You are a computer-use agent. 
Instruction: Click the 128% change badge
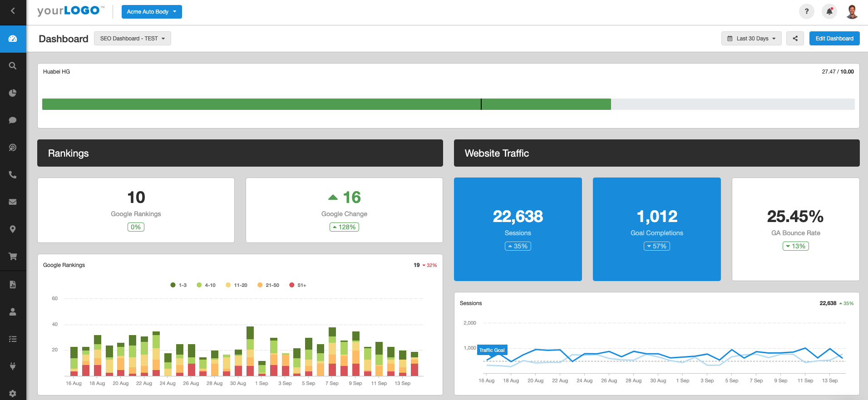(x=344, y=227)
